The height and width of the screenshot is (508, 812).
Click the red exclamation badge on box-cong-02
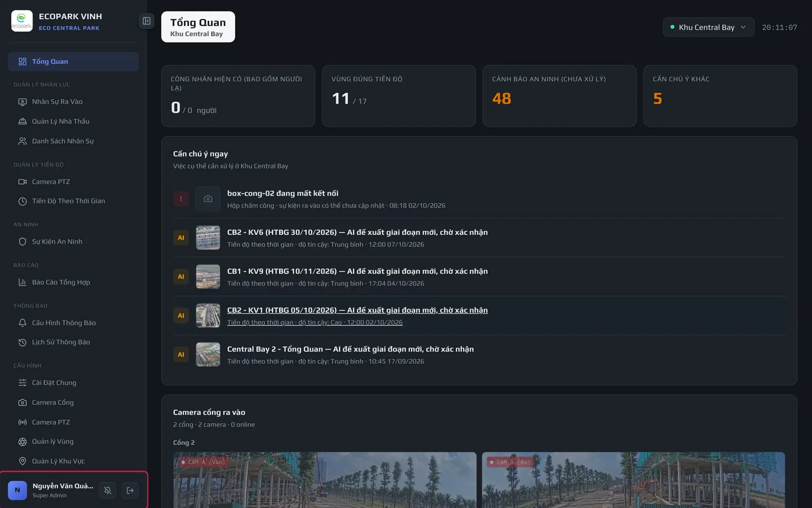coord(181,199)
